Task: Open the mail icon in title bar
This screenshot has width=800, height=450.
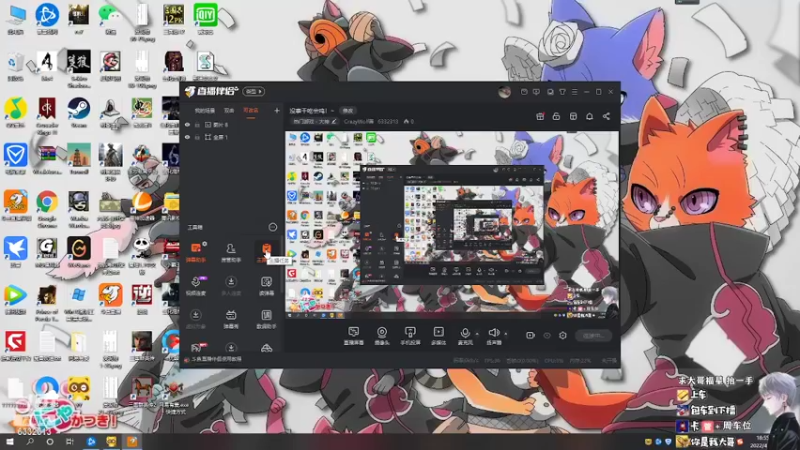Action: click(524, 92)
